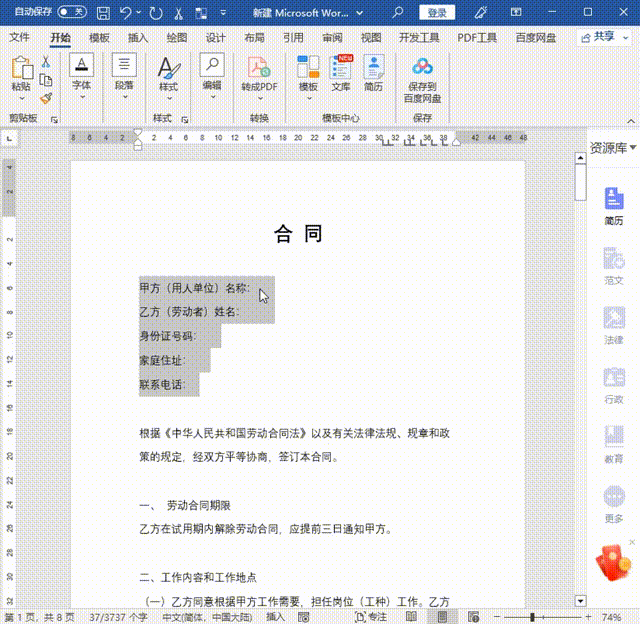Expand the document title dropdown
This screenshot has width=640, height=624.
click(360, 13)
